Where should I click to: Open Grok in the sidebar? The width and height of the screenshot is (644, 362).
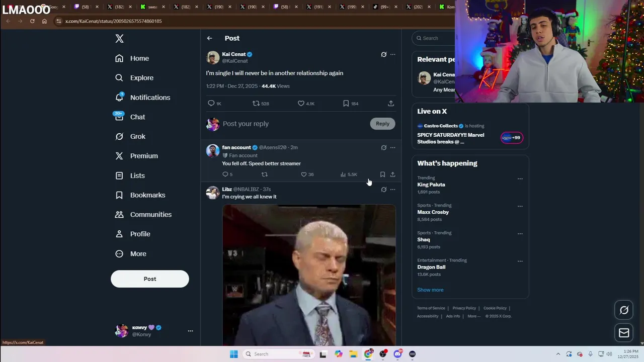(x=130, y=136)
